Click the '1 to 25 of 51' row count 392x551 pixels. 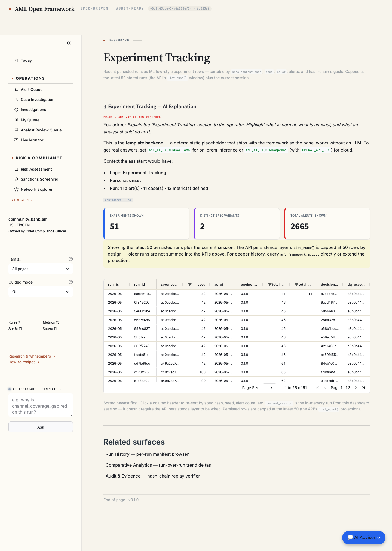tap(296, 388)
